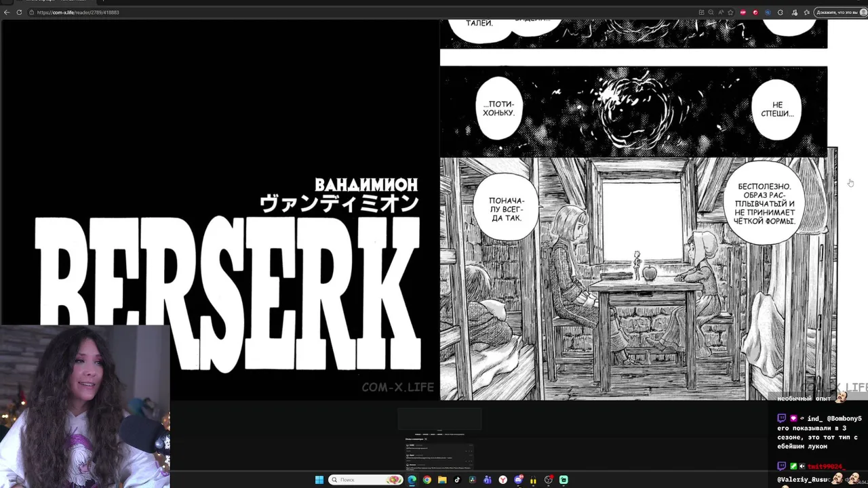
Task: Open the Windows Start menu
Action: (319, 480)
